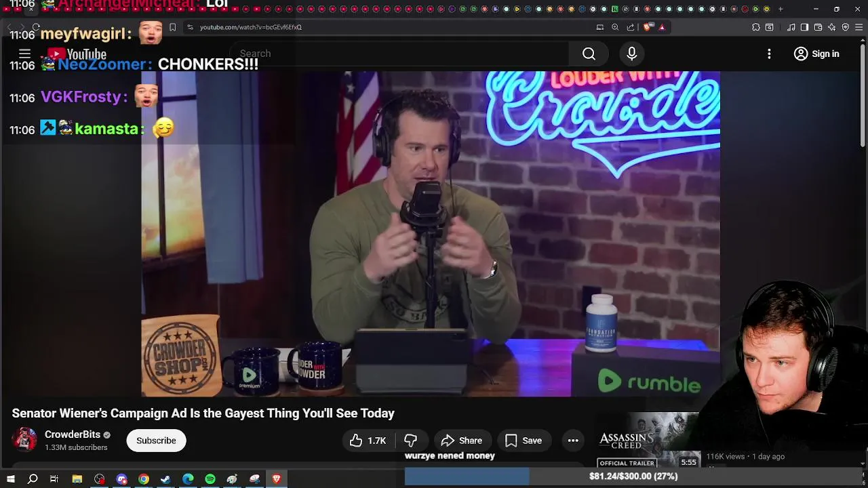The image size is (868, 488).
Task: Toggle the Brave sidebar panel
Action: (804, 27)
